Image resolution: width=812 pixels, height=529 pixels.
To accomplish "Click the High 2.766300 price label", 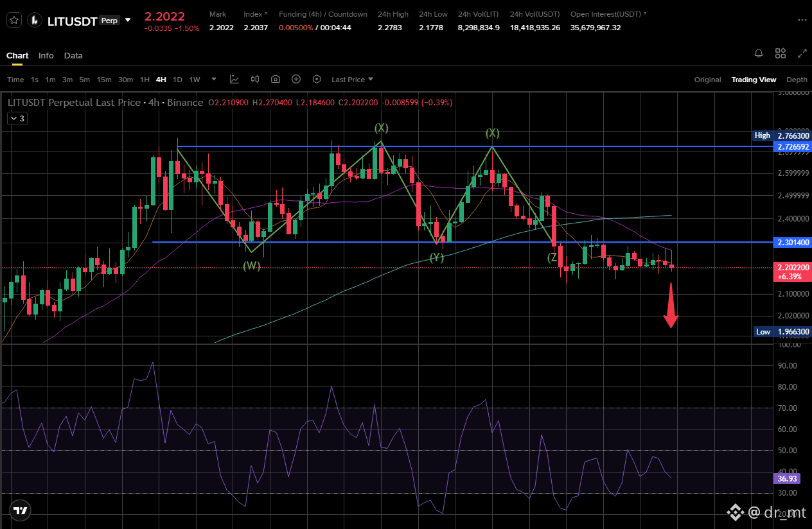I will tap(782, 135).
